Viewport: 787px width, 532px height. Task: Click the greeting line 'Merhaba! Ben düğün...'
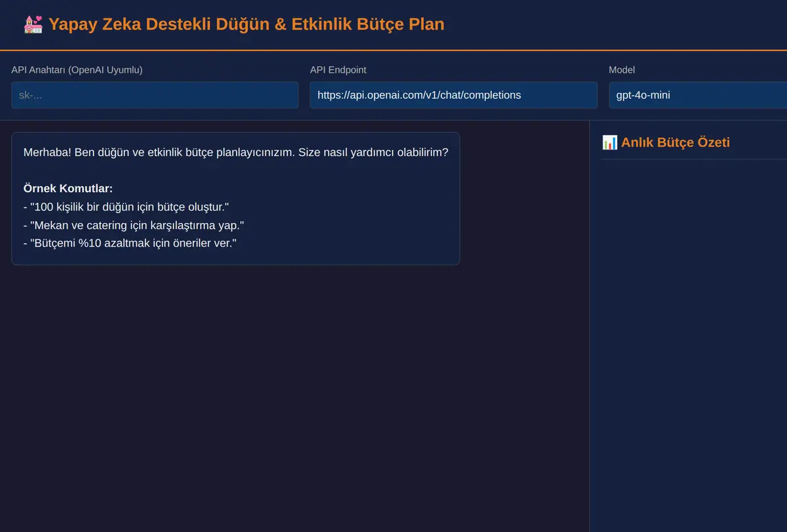[x=236, y=152]
